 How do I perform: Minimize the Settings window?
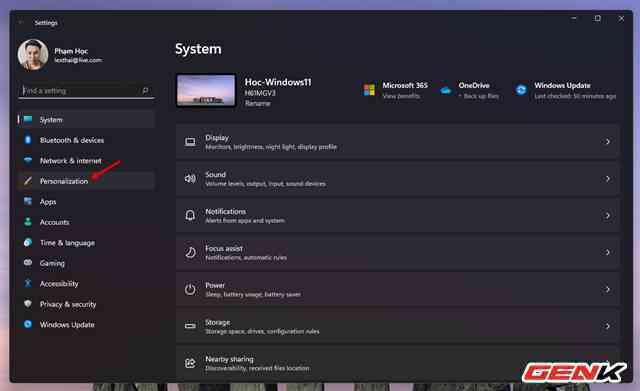tap(574, 18)
